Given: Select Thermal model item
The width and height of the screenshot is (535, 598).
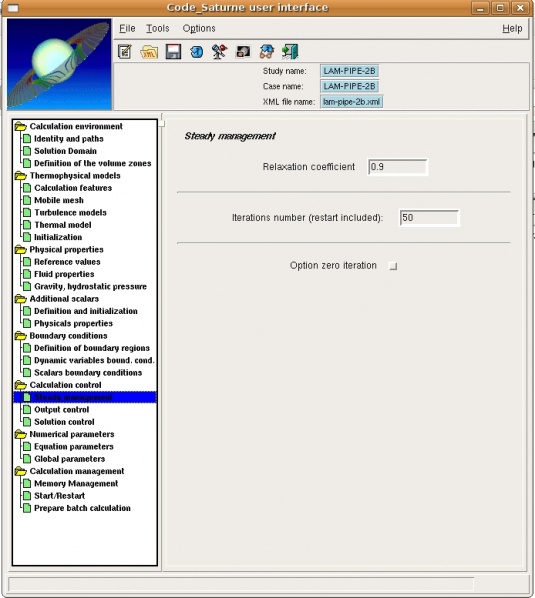Looking at the screenshot, I should click(x=63, y=225).
